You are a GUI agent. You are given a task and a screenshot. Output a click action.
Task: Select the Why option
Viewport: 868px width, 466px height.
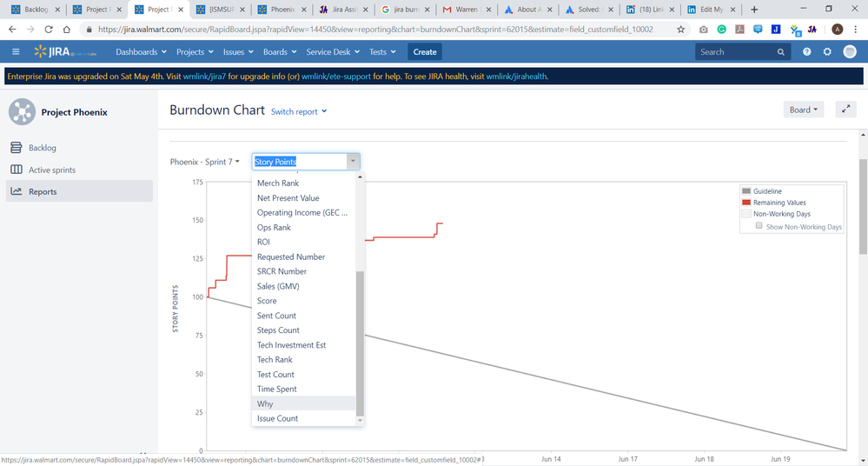coord(303,403)
